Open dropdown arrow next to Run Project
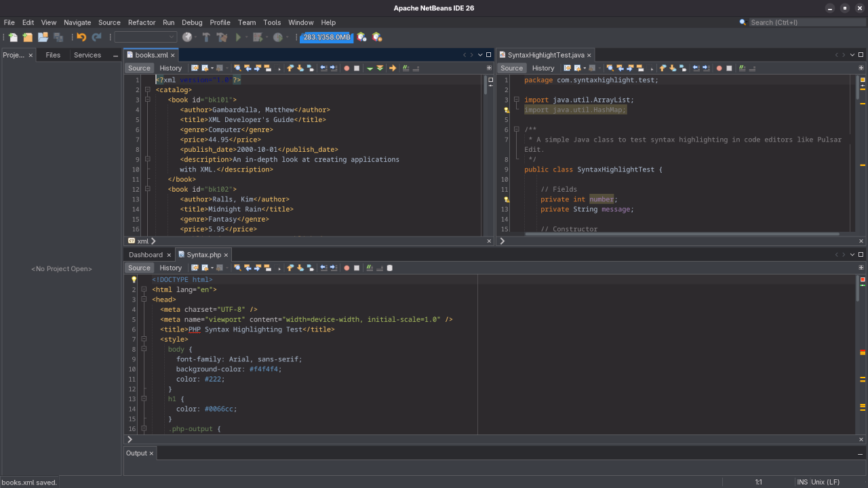868x488 pixels. coord(247,37)
